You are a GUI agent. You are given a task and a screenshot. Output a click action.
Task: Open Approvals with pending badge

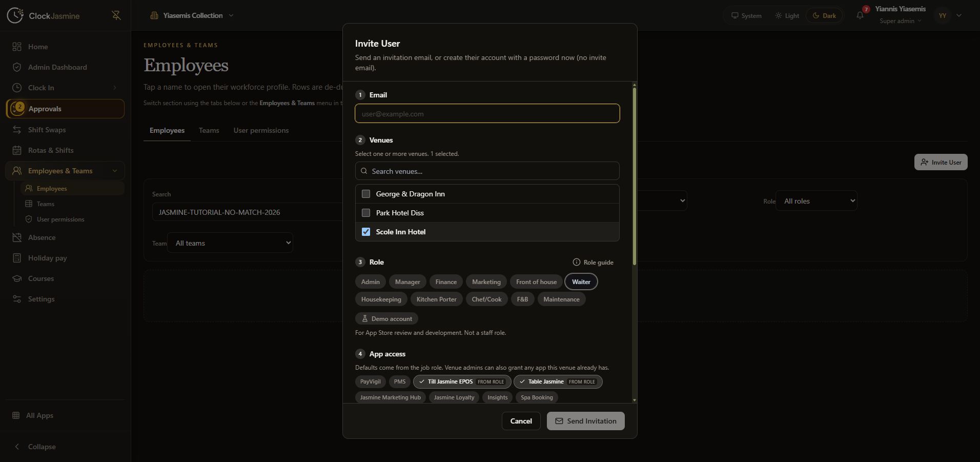click(65, 109)
